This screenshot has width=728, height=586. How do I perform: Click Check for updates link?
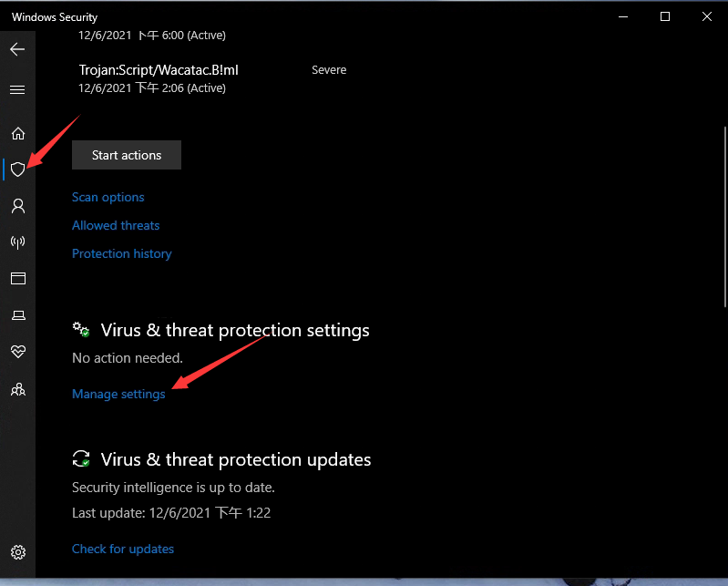123,549
